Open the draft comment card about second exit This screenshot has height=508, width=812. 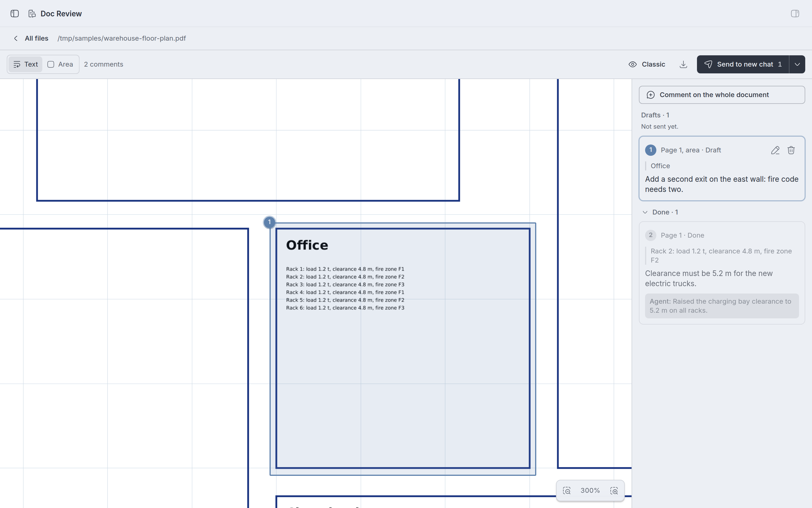722,168
